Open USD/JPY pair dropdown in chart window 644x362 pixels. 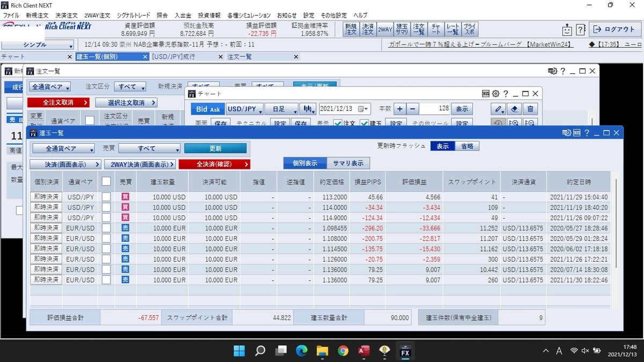244,109
